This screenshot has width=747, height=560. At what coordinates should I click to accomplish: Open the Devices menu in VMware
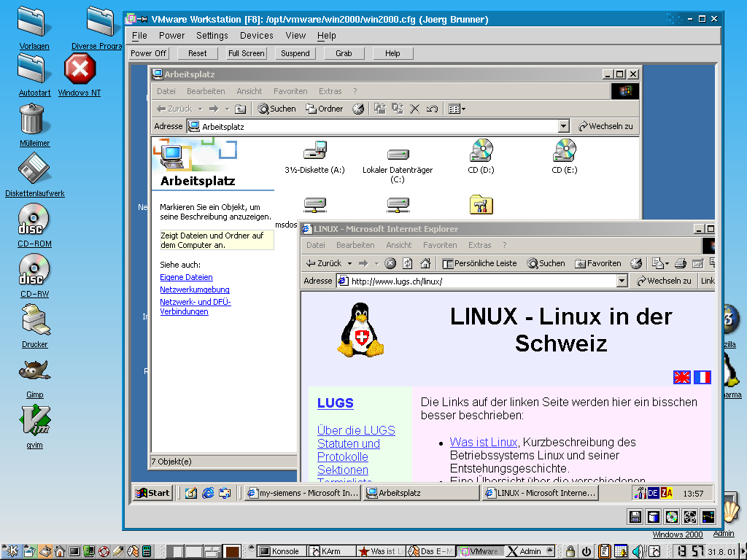(256, 35)
